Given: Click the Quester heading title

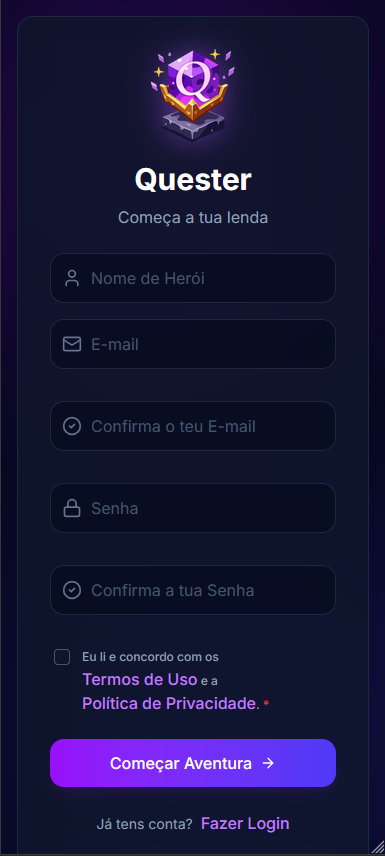Looking at the screenshot, I should pos(193,180).
